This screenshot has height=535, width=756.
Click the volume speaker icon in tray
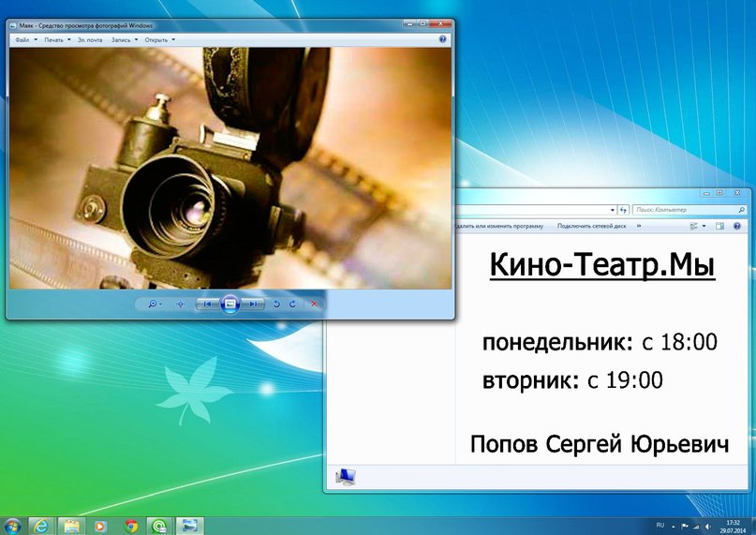click(x=708, y=527)
